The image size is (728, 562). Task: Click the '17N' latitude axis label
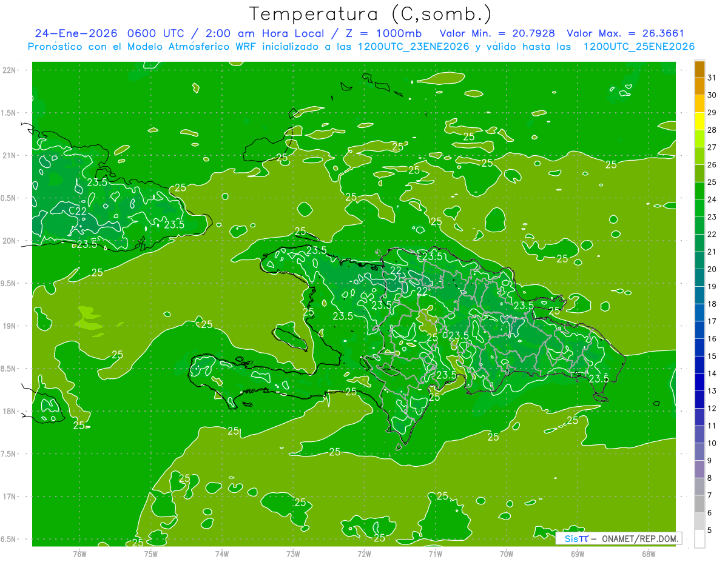pyautogui.click(x=10, y=497)
